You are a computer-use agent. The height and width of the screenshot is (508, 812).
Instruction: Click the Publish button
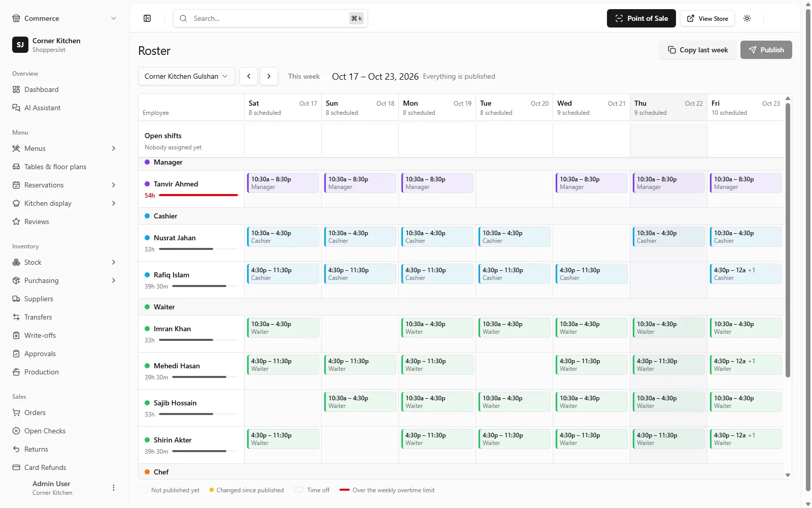pyautogui.click(x=766, y=50)
